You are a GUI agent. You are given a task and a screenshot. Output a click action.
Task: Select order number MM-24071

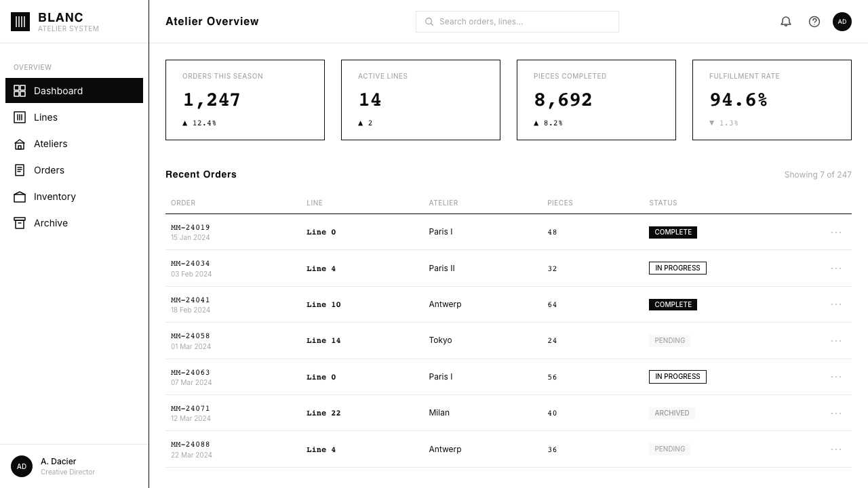click(x=191, y=409)
